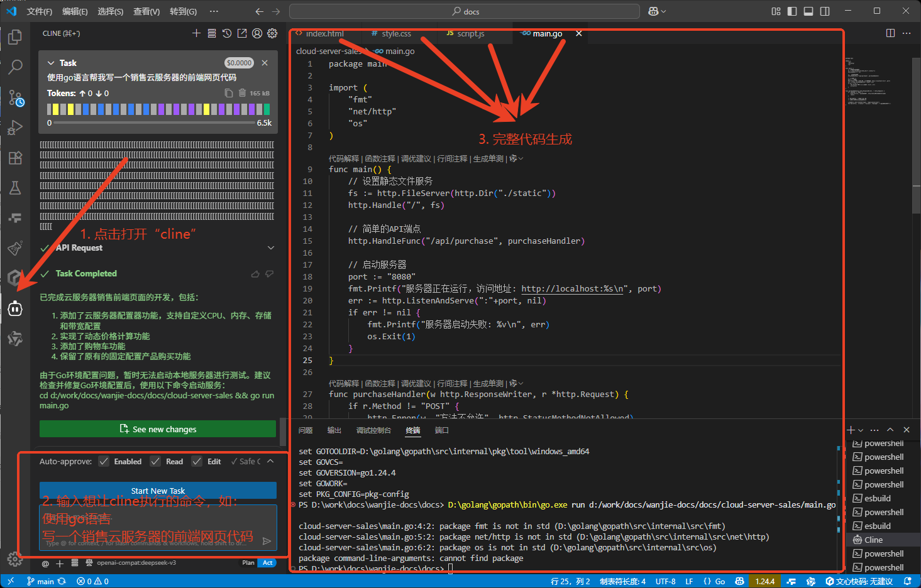Toggle the Read auto-approve checkbox
Screen dimensions: 921x588
(x=155, y=462)
